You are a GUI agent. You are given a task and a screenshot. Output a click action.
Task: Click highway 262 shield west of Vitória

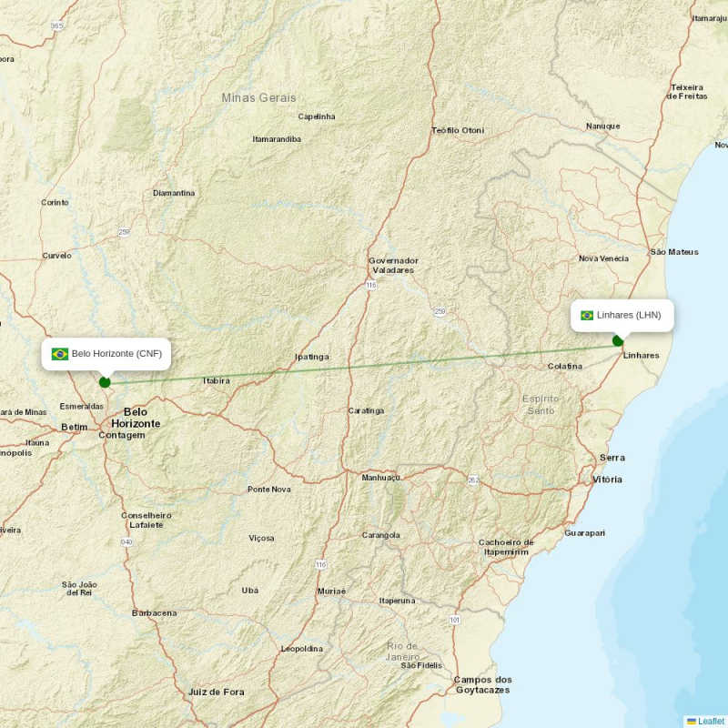click(473, 480)
